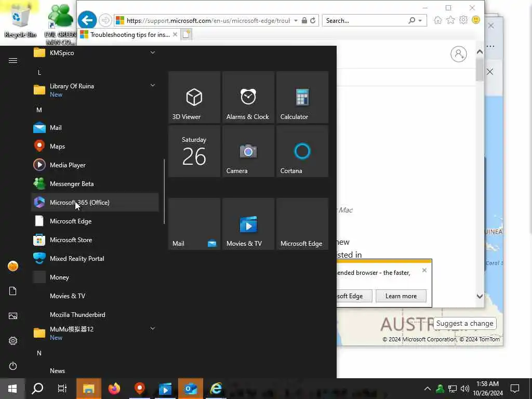Open the volume control in tray

point(465,389)
